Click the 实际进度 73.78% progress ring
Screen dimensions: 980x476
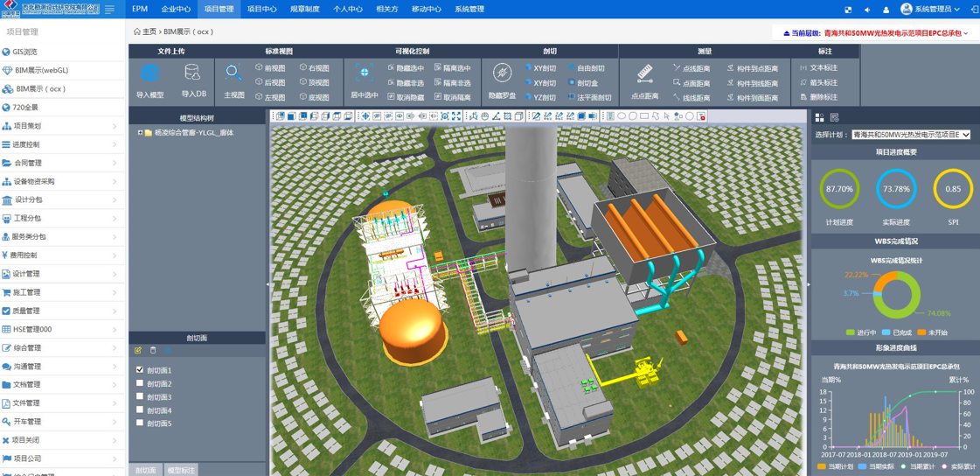[896, 189]
